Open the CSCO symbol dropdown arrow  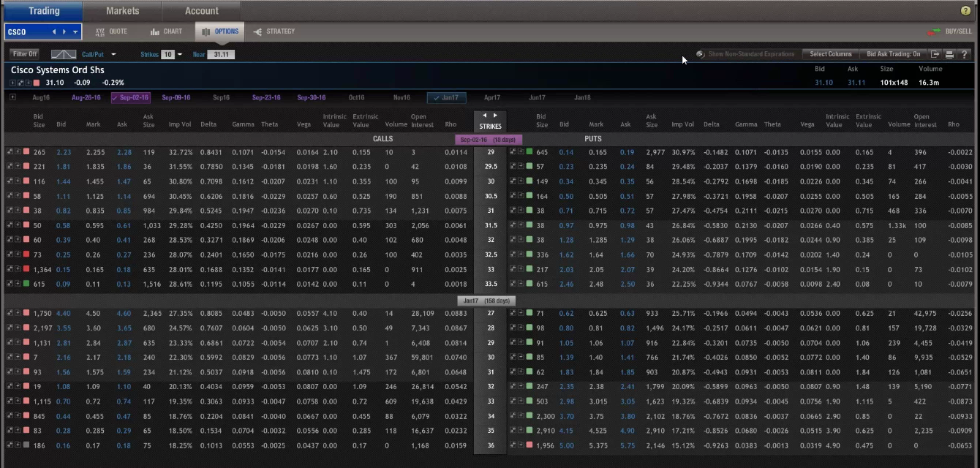click(x=75, y=32)
